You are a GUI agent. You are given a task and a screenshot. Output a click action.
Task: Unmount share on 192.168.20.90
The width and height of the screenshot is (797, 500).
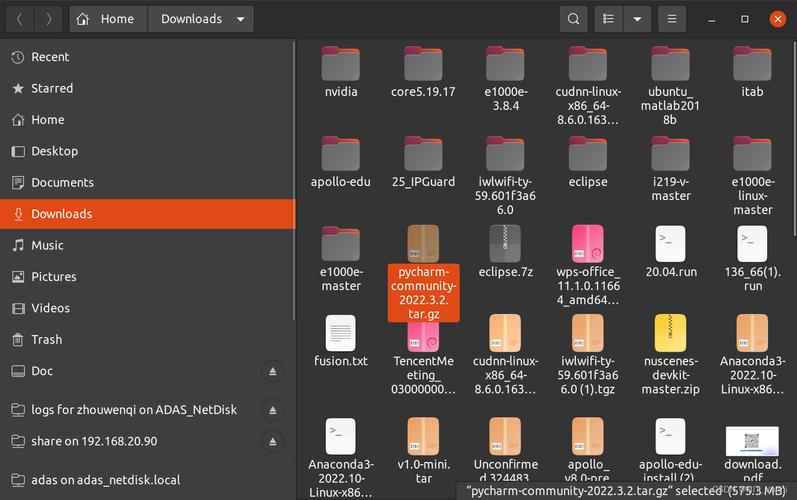[272, 441]
